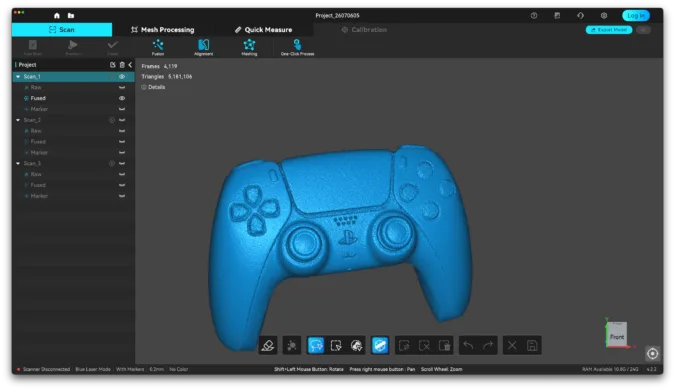Collapse the Scan_2 tree node

point(18,120)
